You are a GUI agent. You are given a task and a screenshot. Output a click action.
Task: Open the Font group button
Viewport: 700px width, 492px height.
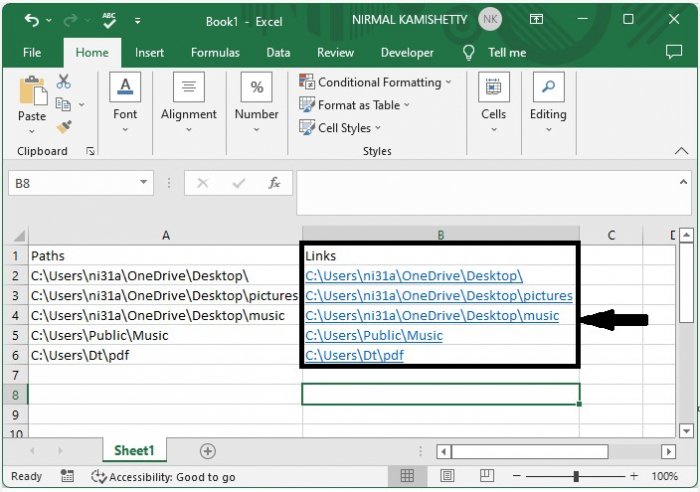tap(125, 103)
